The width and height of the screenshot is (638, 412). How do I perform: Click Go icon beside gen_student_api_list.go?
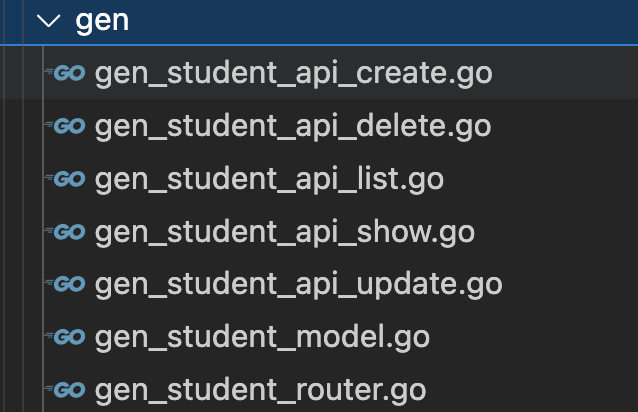click(65, 179)
